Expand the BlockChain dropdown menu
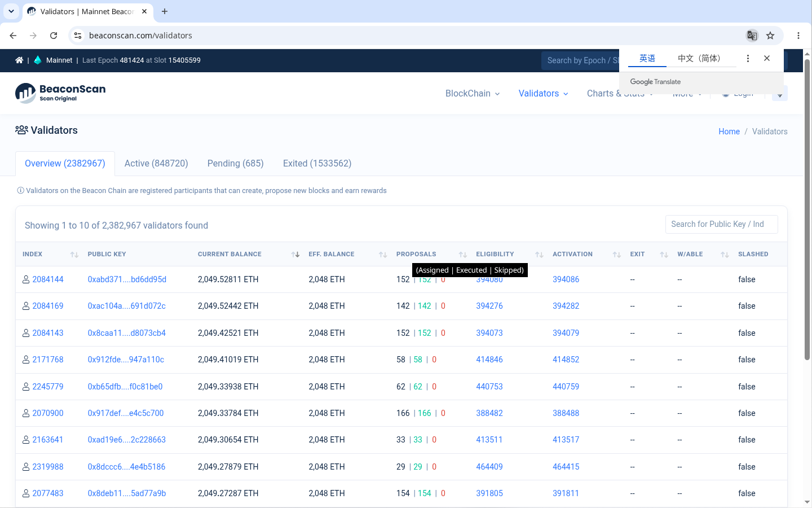This screenshot has height=508, width=812. coord(473,94)
